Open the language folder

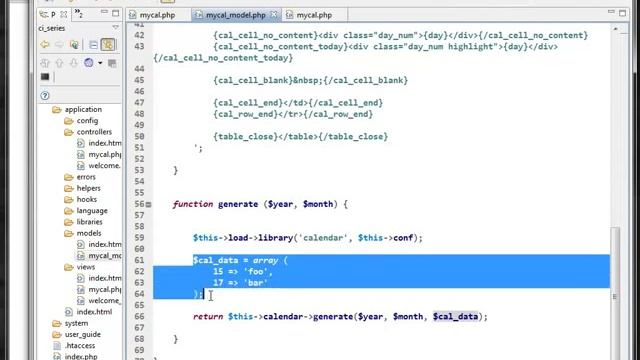tap(92, 211)
